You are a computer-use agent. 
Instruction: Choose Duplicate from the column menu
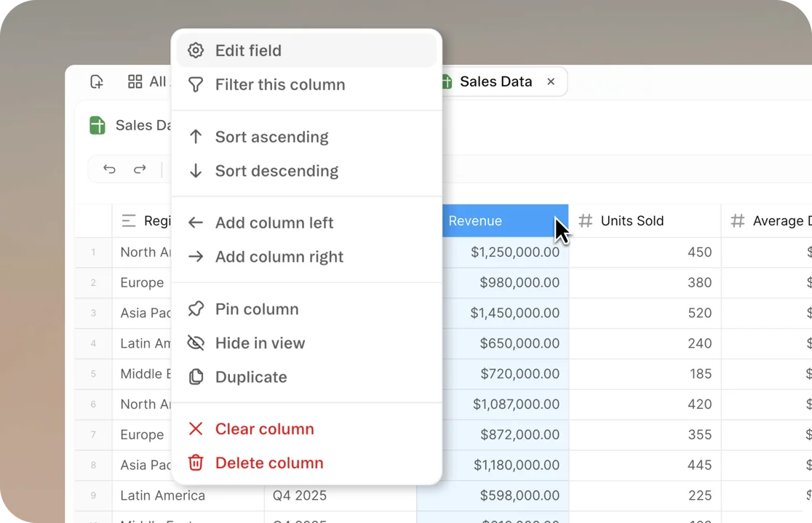250,377
